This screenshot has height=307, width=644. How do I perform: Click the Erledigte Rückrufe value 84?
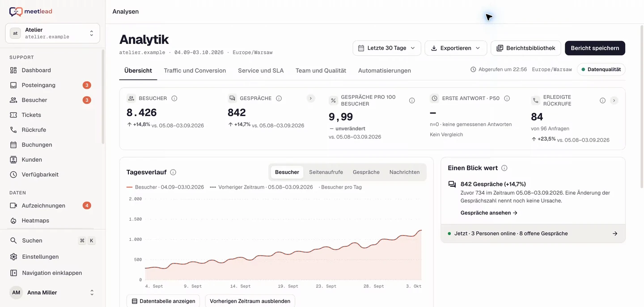click(537, 117)
